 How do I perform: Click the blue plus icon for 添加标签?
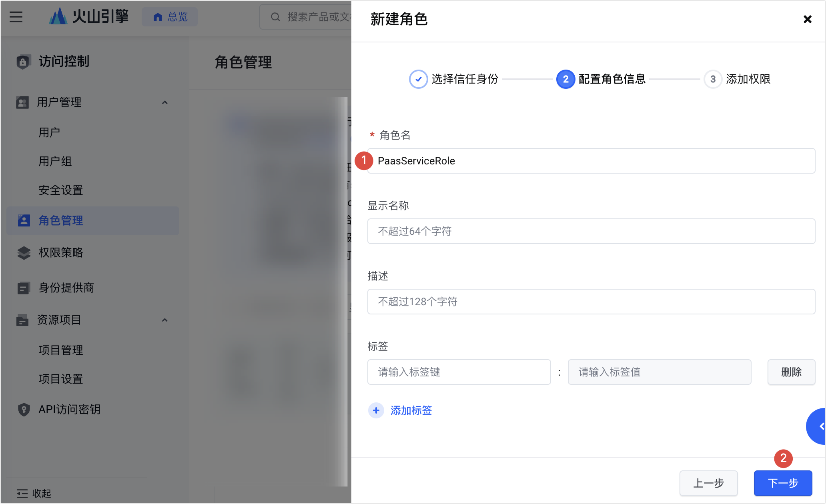tap(376, 410)
